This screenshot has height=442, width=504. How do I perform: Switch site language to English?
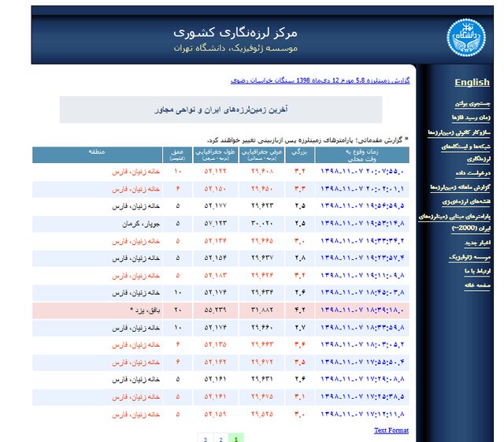[472, 82]
